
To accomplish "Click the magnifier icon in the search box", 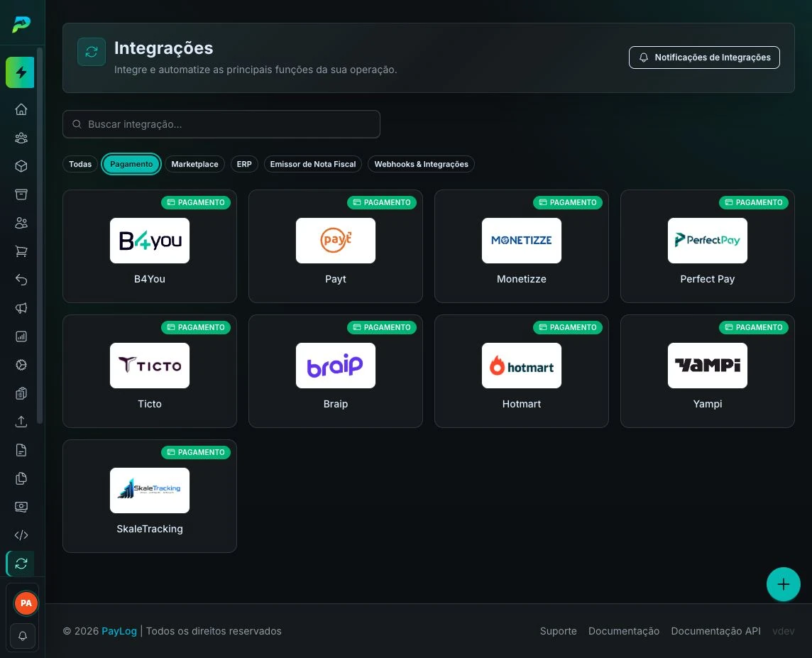I will tap(77, 124).
